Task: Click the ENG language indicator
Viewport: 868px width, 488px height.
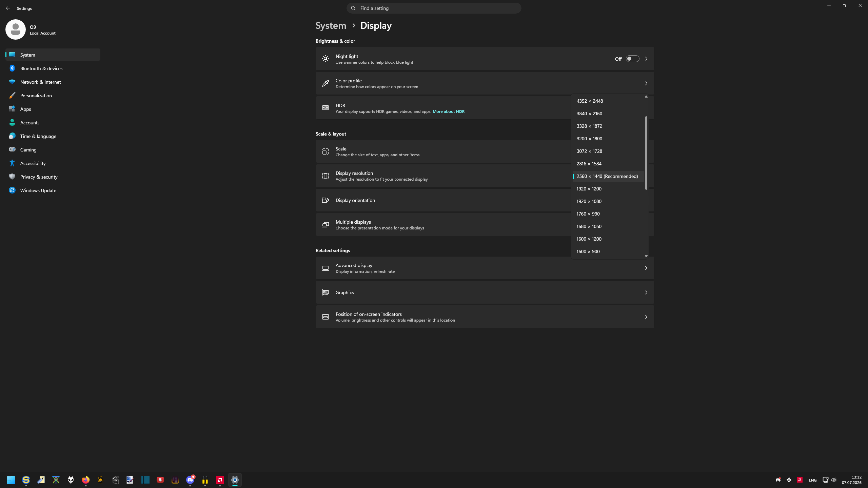Action: (812, 480)
